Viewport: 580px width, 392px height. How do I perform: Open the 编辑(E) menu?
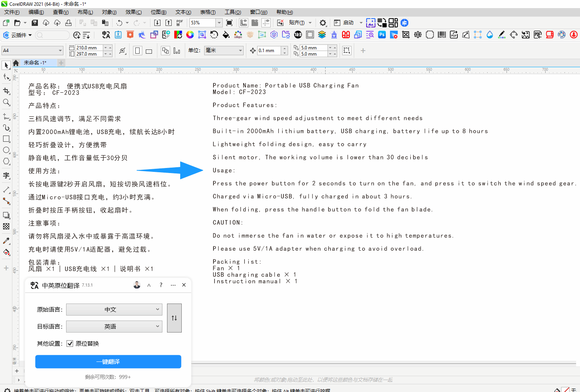(x=36, y=12)
